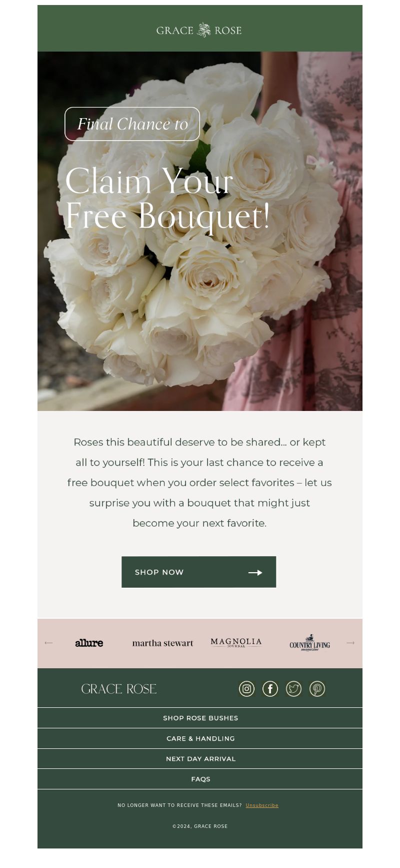Click the Grace Rose footer logo

(x=119, y=689)
